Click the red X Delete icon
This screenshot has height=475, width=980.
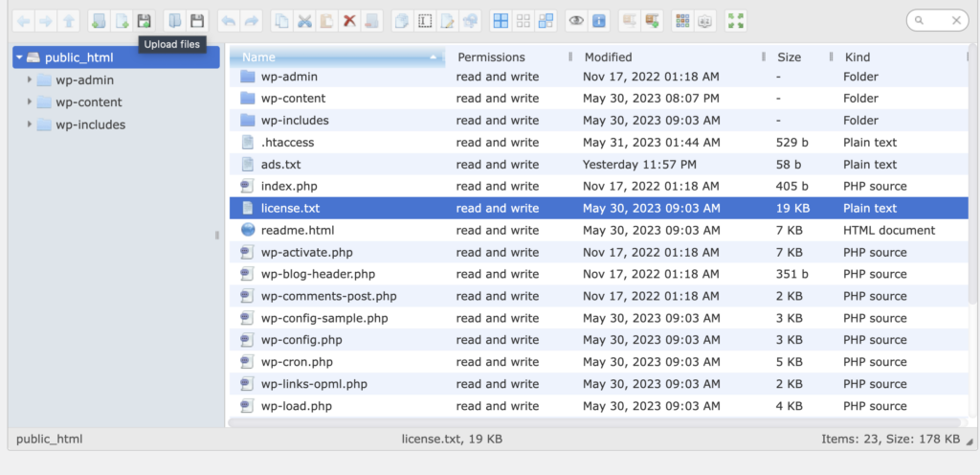tap(349, 21)
